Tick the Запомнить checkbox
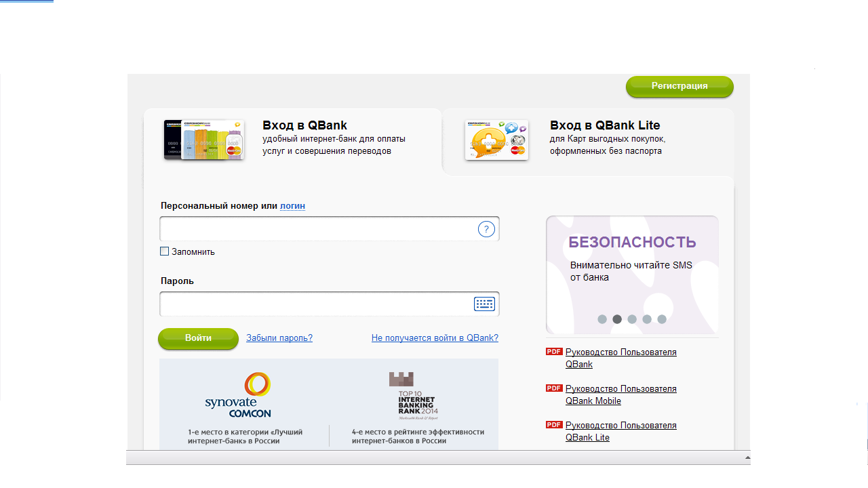This screenshot has height=488, width=868. point(164,251)
